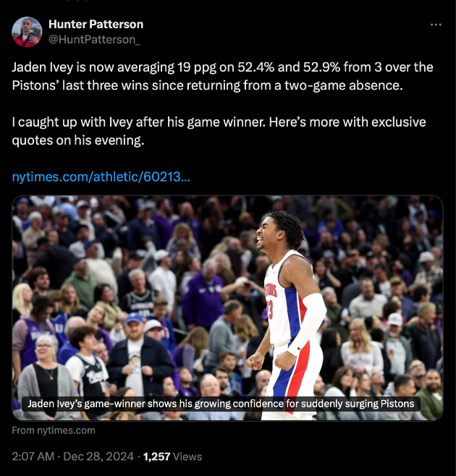The width and height of the screenshot is (456, 476).
Task: Click the Hunter Patterson display name
Action: point(96,25)
